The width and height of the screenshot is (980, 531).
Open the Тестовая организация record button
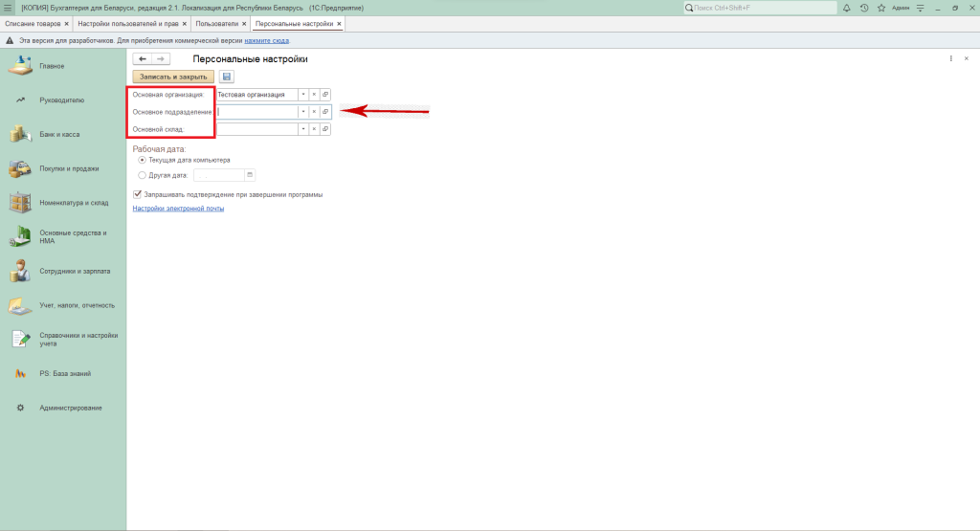tap(325, 95)
